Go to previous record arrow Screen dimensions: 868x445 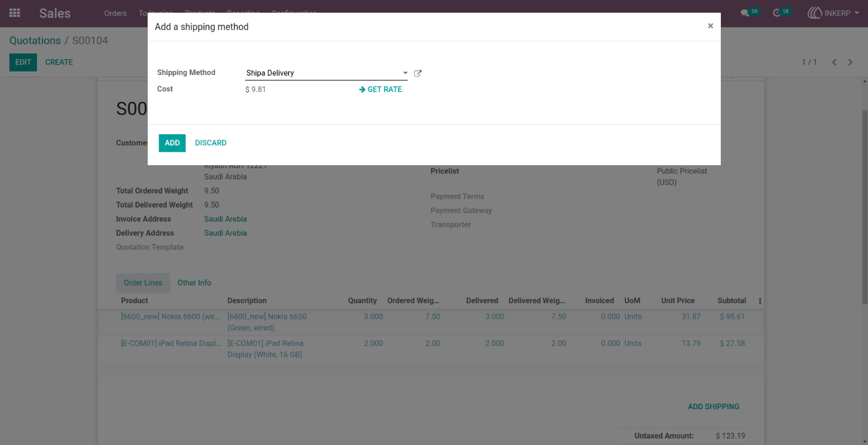tap(834, 62)
